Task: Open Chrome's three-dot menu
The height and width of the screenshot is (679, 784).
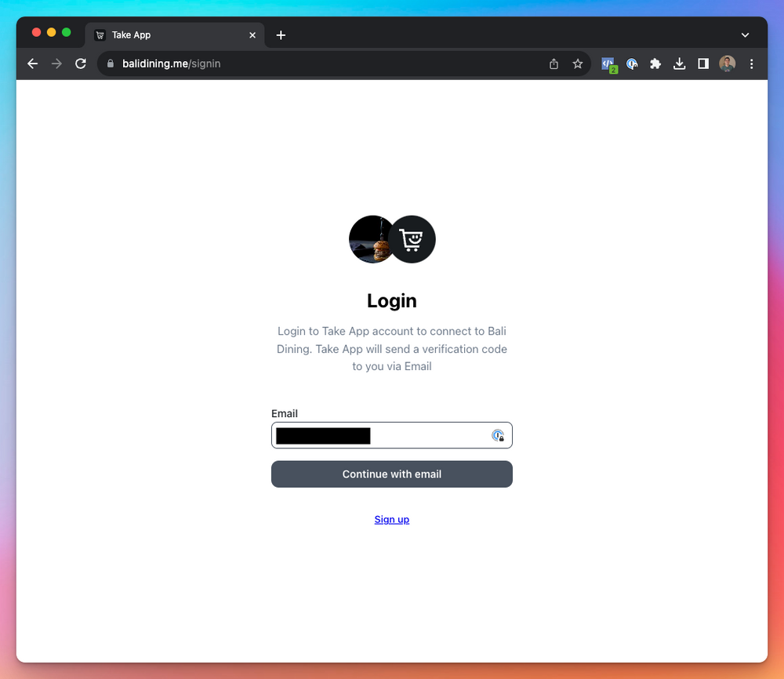Action: (751, 64)
